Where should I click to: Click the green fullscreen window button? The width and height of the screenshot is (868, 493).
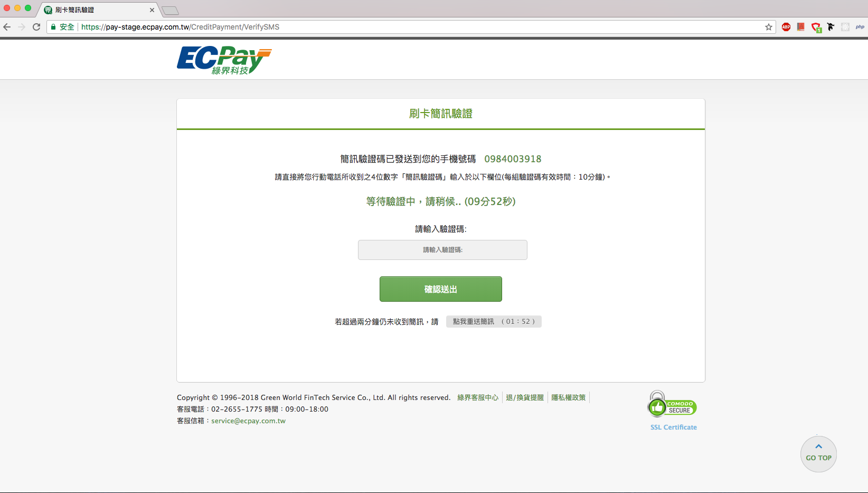[x=28, y=8]
